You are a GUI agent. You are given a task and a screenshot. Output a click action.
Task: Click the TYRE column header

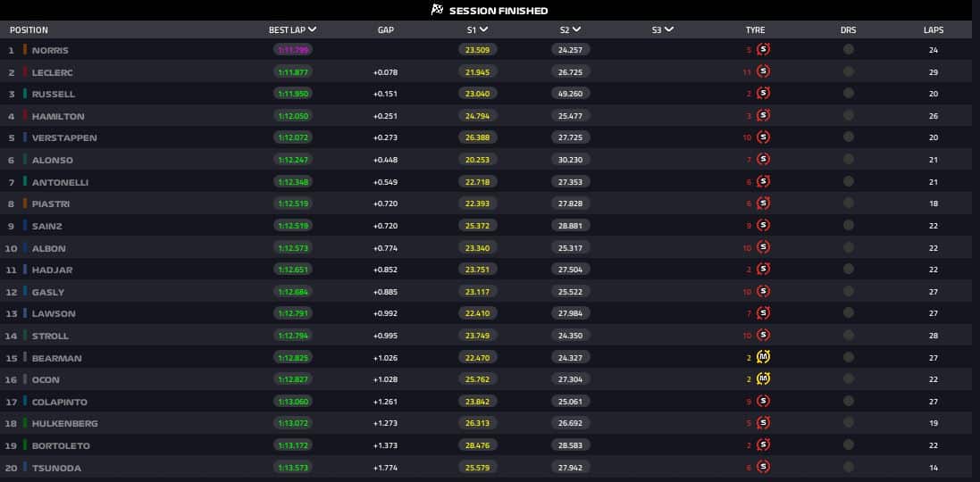click(755, 30)
